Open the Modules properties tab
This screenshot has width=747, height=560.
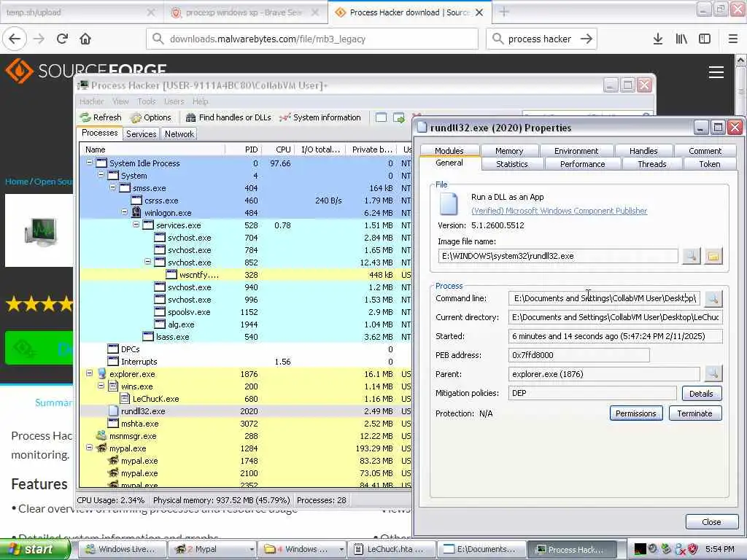pyautogui.click(x=449, y=151)
